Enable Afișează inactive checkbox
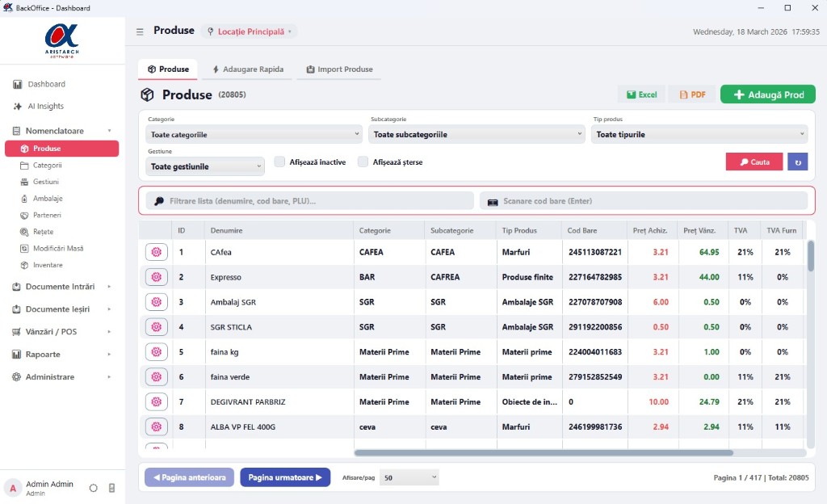Screen dimensions: 827x504 [x=279, y=162]
